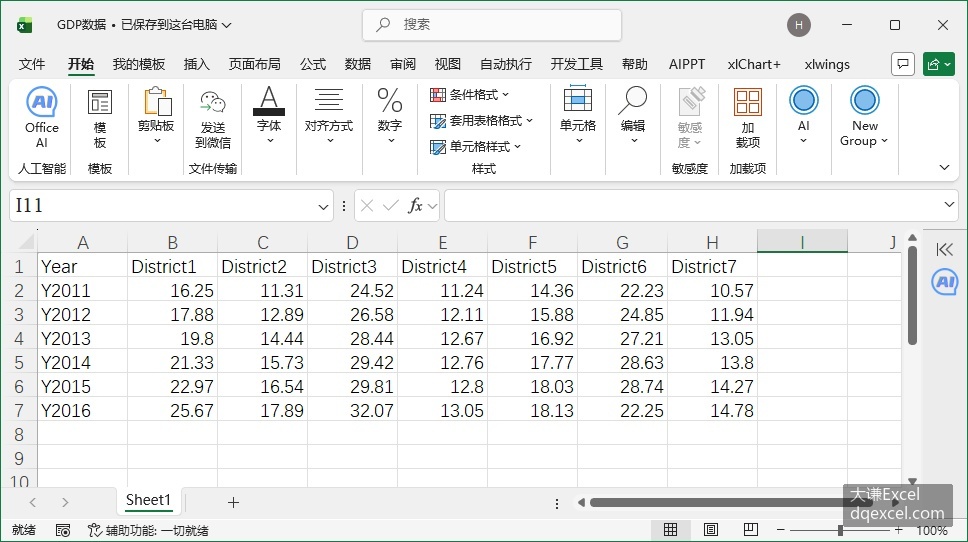Collapse the side panel double-arrow icon

(945, 249)
